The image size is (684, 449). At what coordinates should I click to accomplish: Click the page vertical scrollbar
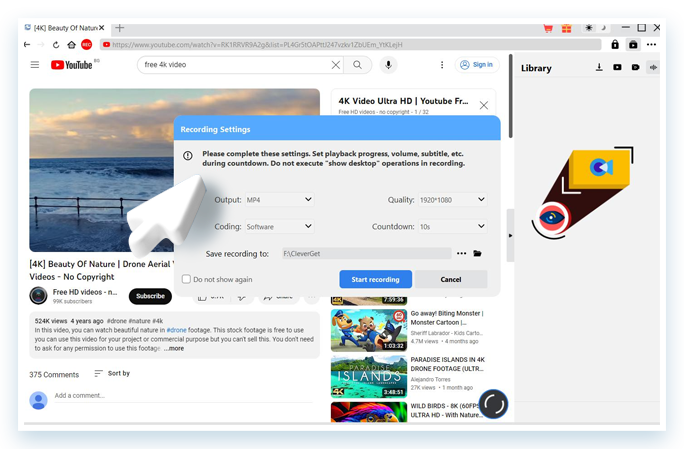coord(510,96)
